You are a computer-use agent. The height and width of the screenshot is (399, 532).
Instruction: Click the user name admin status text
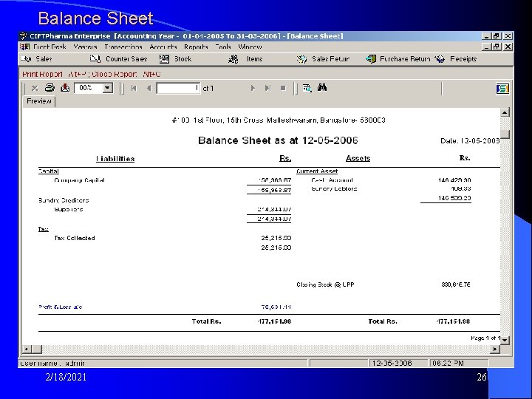[x=52, y=364]
